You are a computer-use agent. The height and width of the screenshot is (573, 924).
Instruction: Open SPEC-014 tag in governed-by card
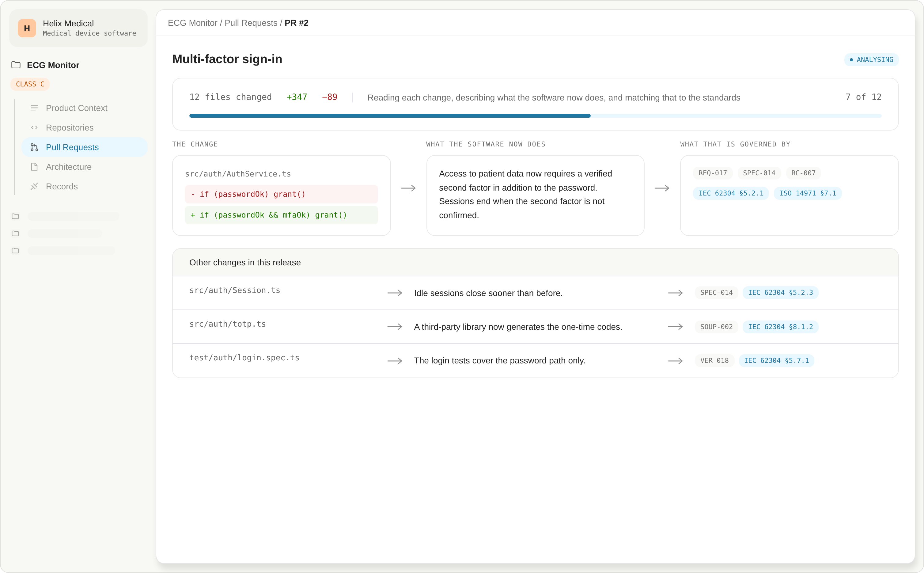(x=759, y=173)
